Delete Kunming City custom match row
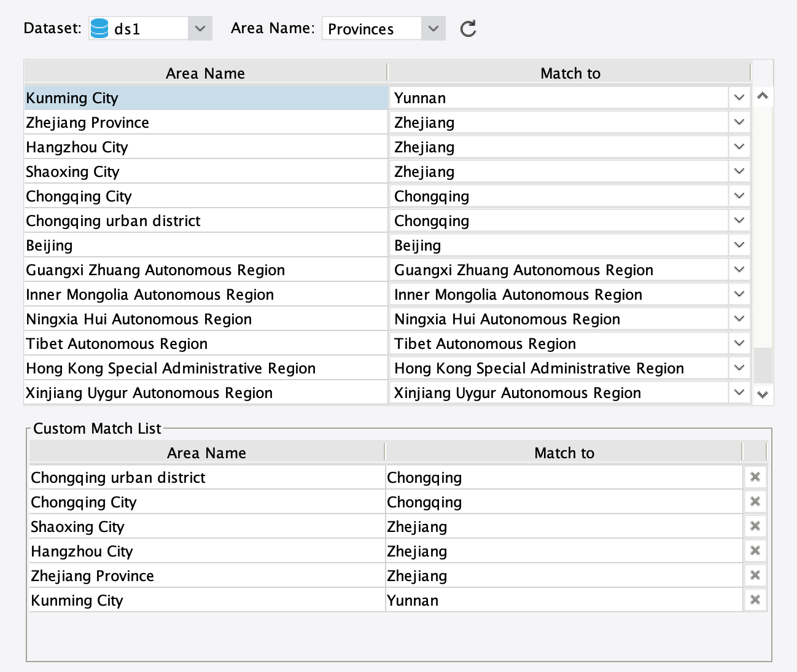The height and width of the screenshot is (672, 797). (755, 600)
